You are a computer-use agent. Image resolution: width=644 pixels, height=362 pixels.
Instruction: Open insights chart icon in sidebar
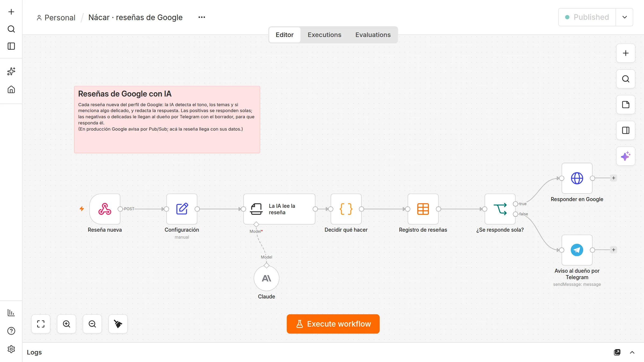pyautogui.click(x=11, y=313)
